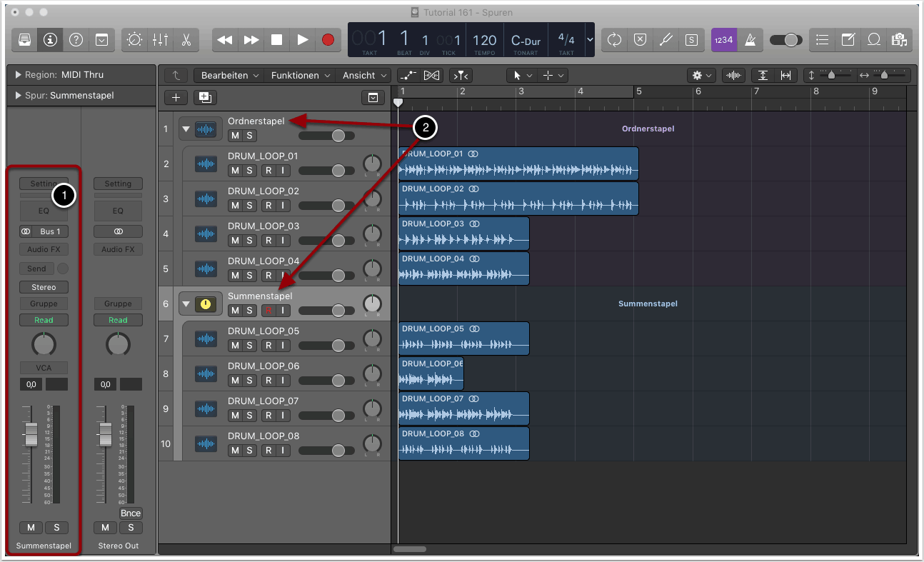Solo the DRUM_LOOP_05 track

[x=249, y=346]
